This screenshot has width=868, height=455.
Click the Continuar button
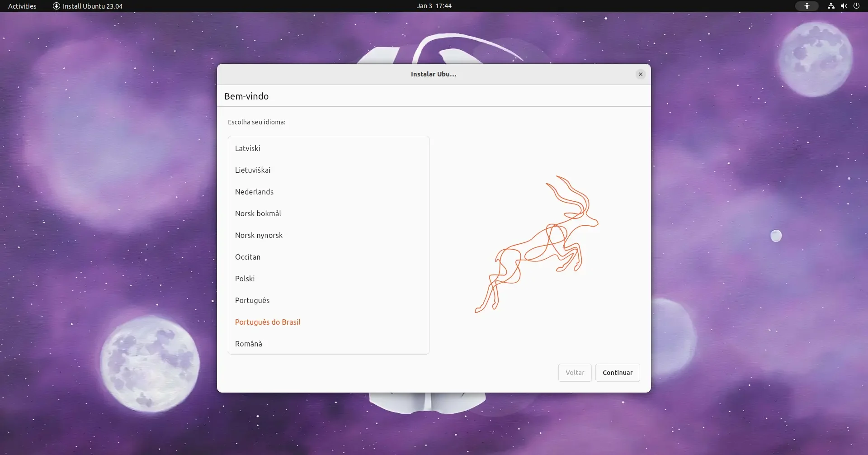pyautogui.click(x=618, y=373)
